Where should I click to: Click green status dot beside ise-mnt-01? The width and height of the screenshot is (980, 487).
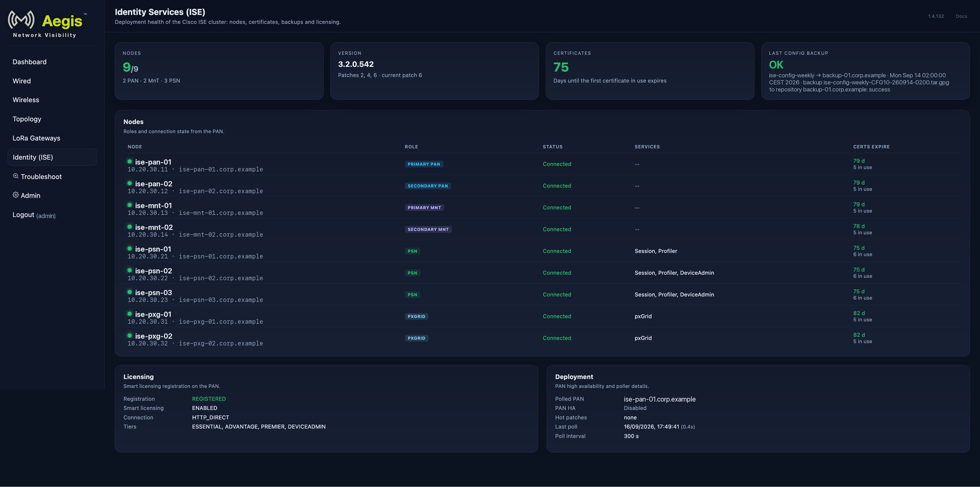coord(130,205)
